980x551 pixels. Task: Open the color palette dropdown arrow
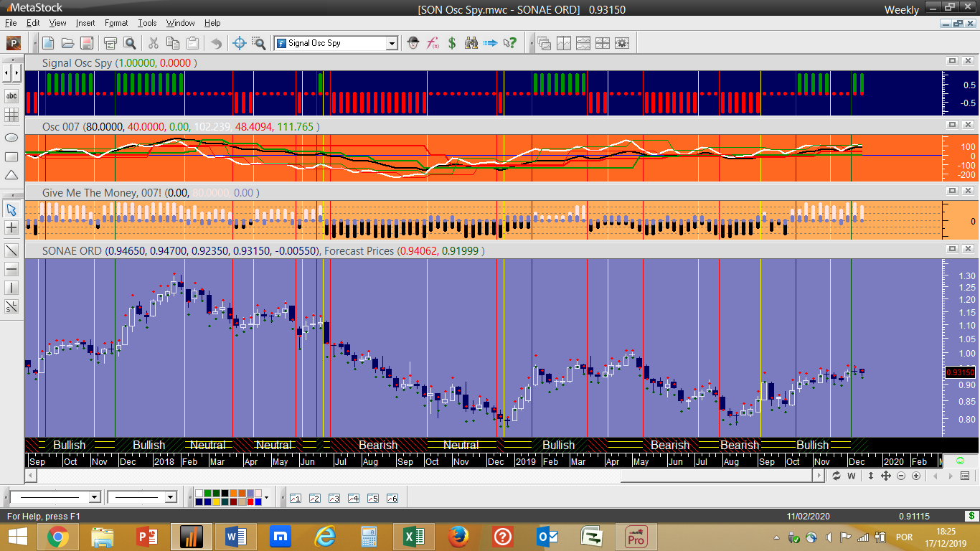pos(267,497)
